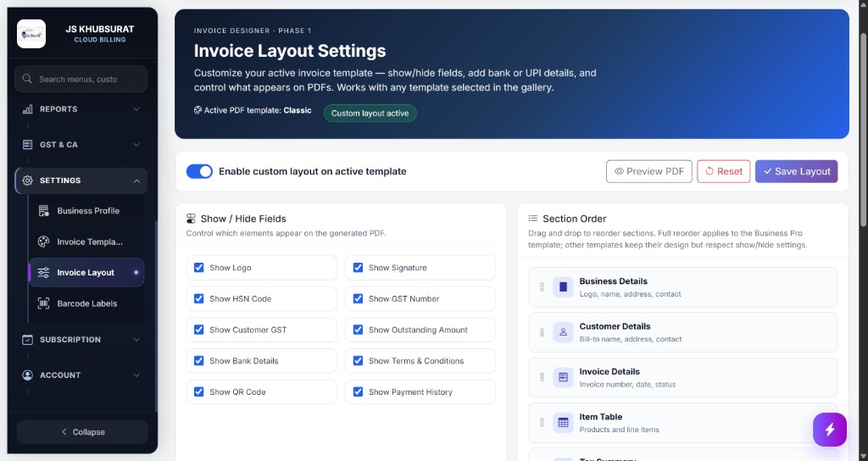This screenshot has width=868, height=461.
Task: Click the Section Order list icon
Action: point(532,219)
